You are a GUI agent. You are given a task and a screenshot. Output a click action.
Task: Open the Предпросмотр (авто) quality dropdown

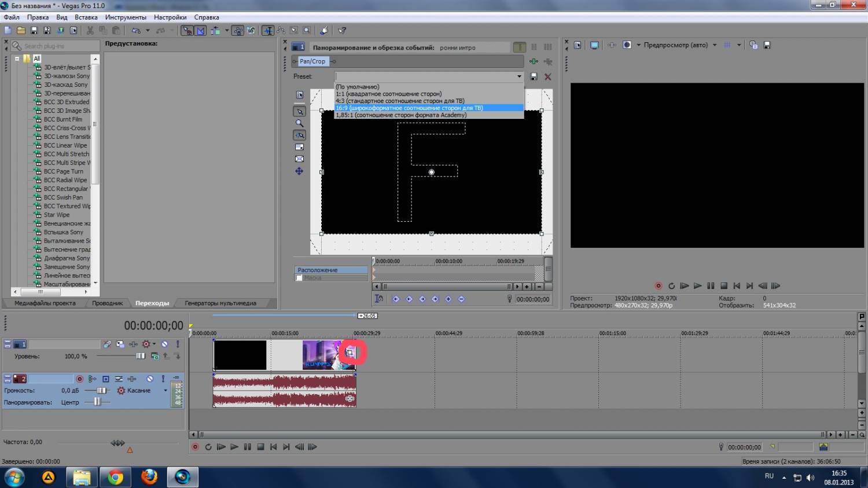pos(715,45)
